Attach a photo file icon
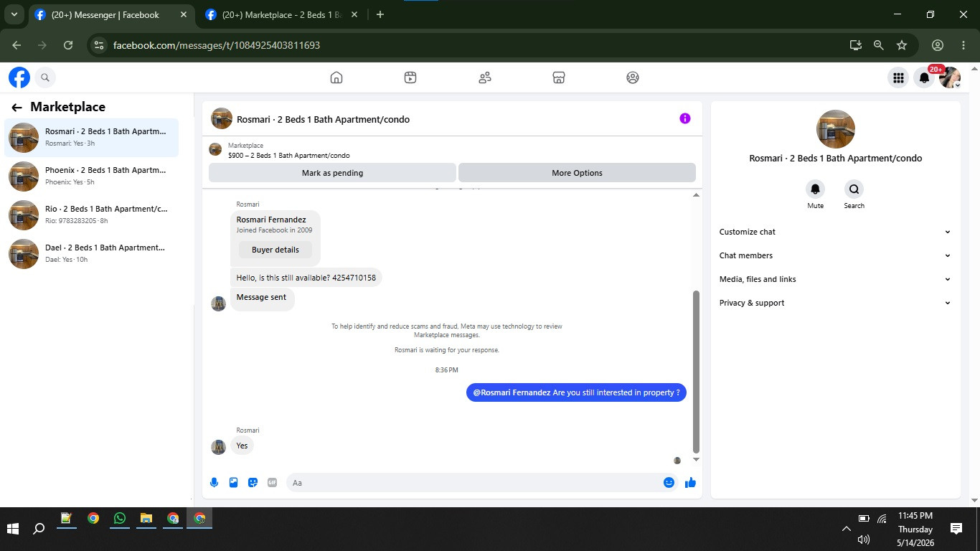This screenshot has width=980, height=551. (233, 483)
